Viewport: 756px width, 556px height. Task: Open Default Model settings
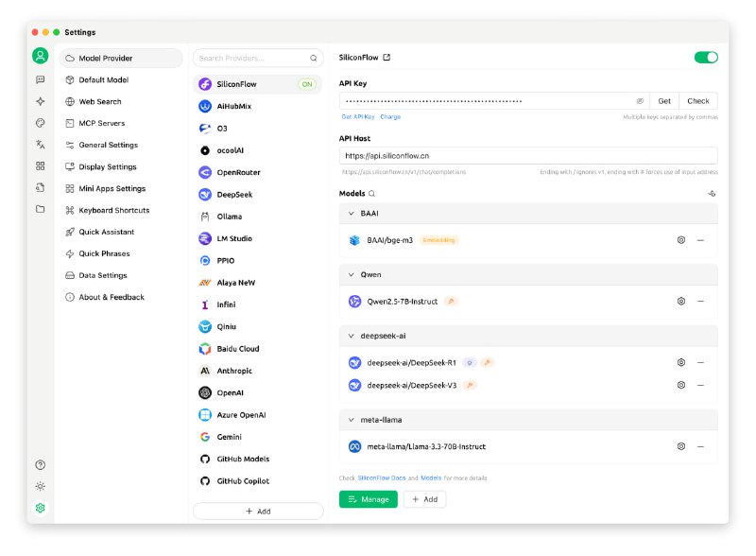pos(121,80)
